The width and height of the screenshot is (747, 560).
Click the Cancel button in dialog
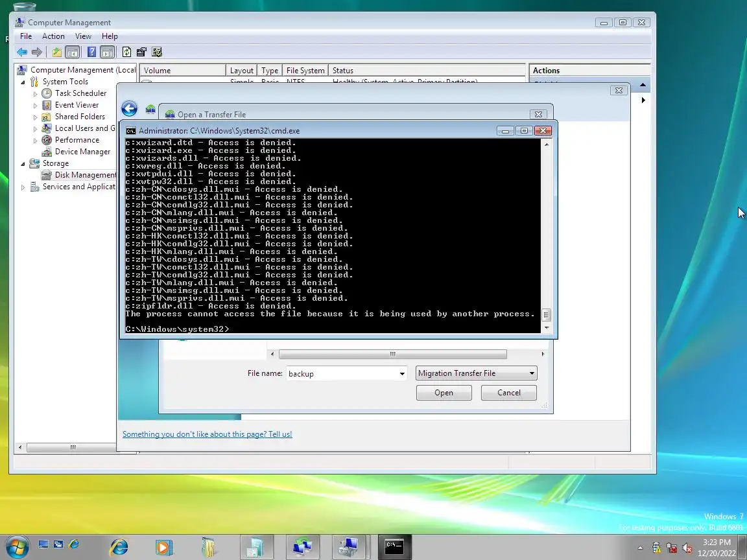(509, 393)
